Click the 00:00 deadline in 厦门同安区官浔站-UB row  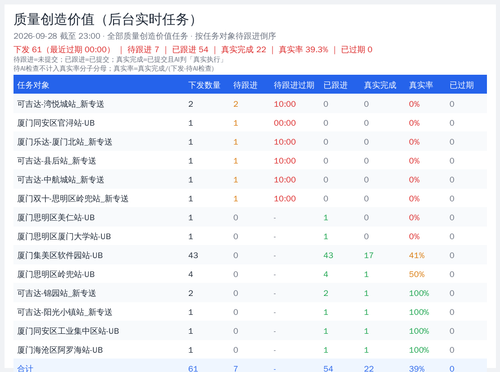coord(285,123)
